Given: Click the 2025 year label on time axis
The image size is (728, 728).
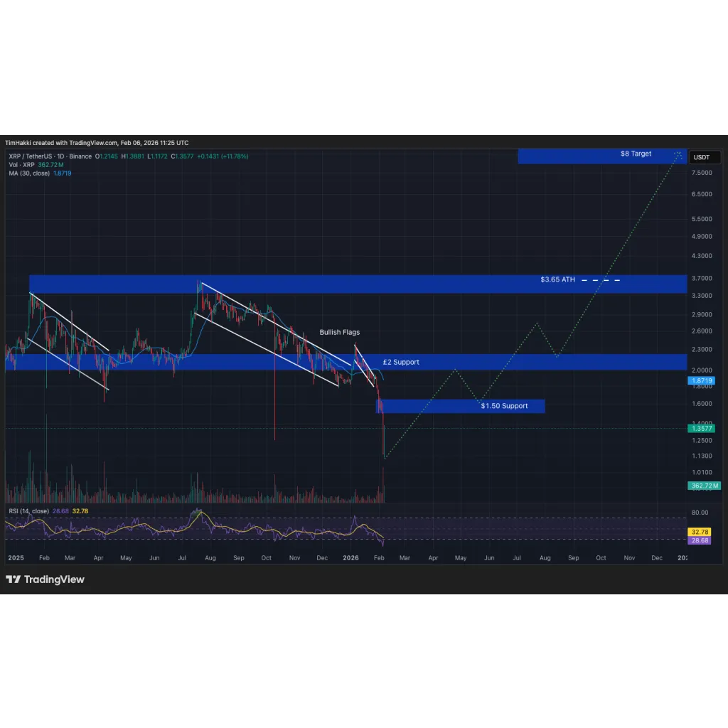Looking at the screenshot, I should tap(16, 557).
